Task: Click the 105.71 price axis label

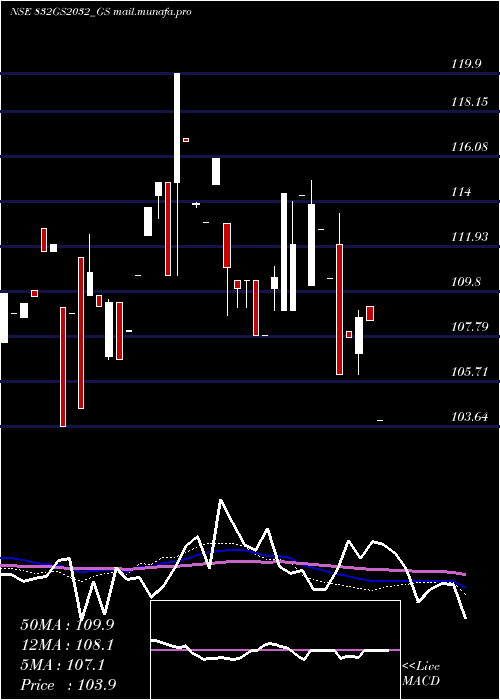Action: [469, 372]
